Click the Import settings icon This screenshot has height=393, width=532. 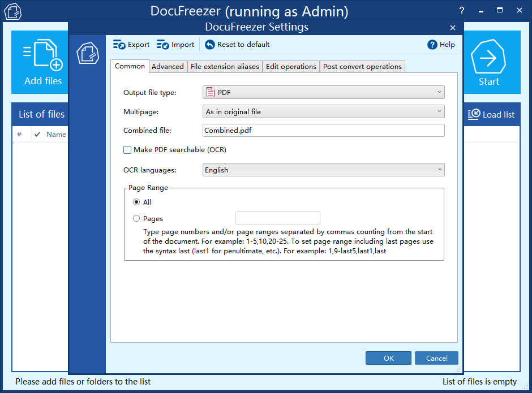coord(163,45)
